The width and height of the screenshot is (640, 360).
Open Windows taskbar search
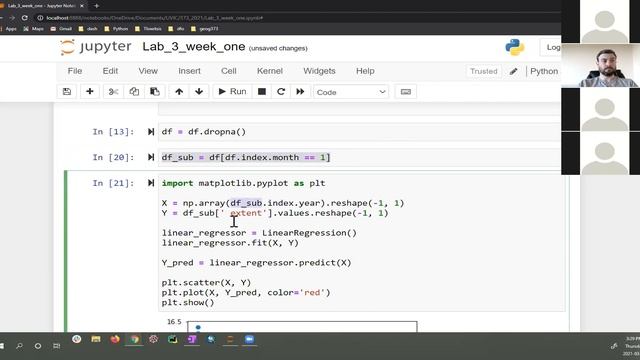(19, 346)
